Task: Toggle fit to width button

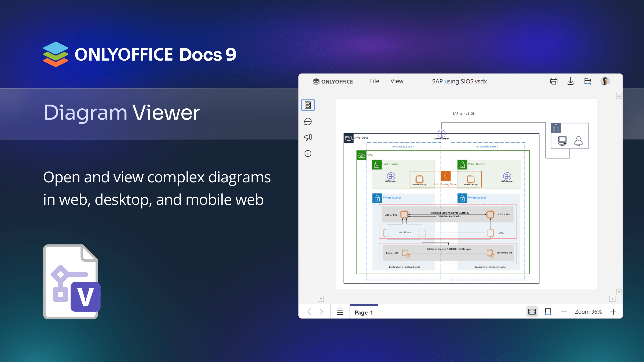Action: [x=548, y=312]
